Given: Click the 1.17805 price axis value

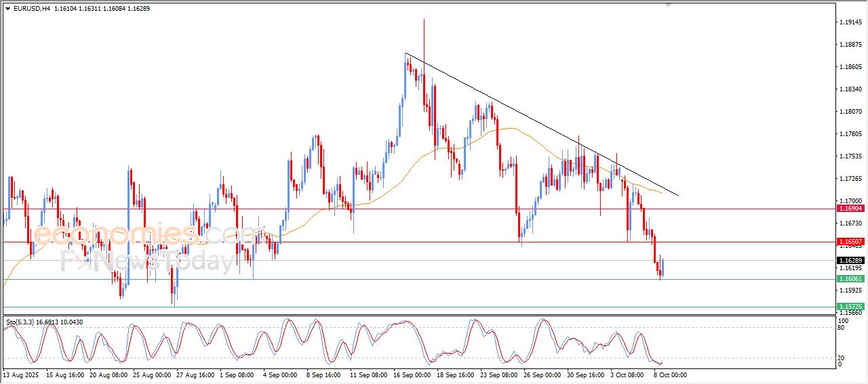Looking at the screenshot, I should (850, 134).
